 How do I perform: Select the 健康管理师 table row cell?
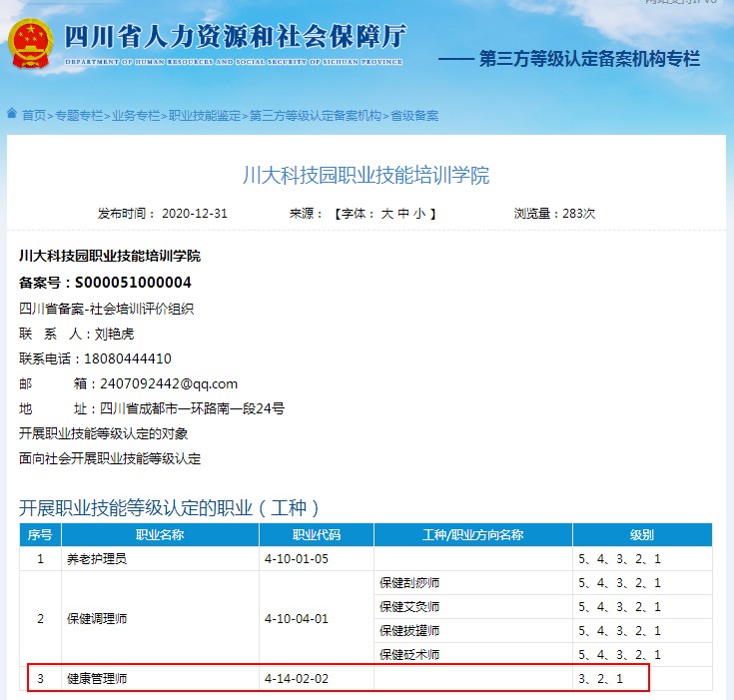(x=98, y=679)
